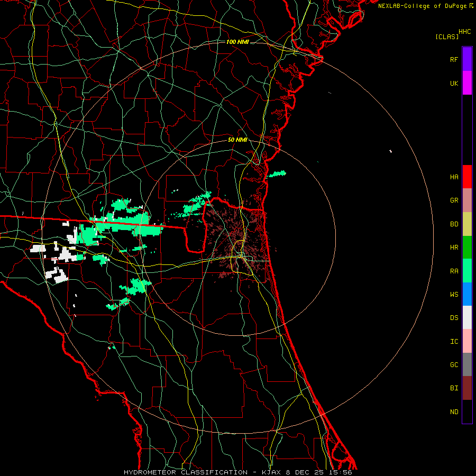The width and height of the screenshot is (476, 476).
Task: Click the BI brown legend swatch
Action: click(467, 388)
